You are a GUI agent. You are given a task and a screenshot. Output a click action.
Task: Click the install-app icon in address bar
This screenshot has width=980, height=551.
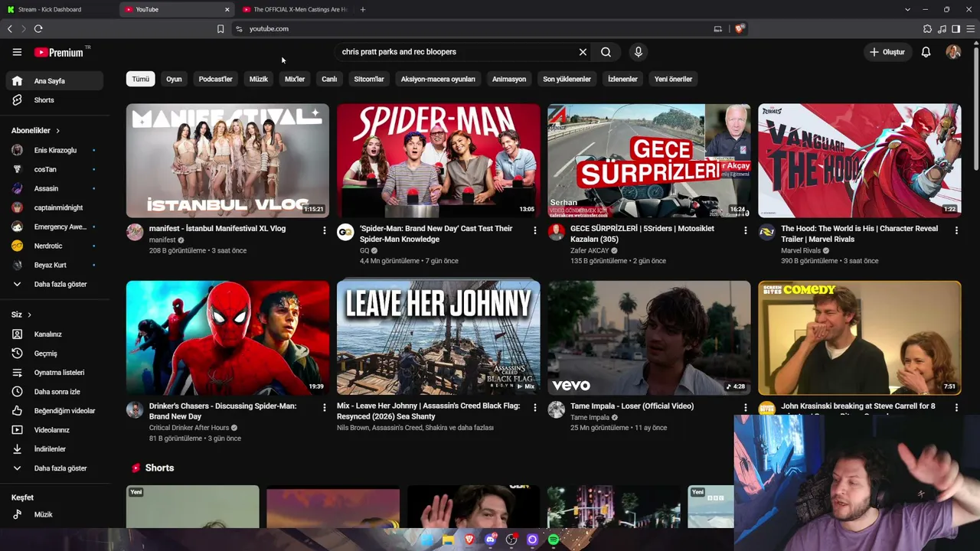pyautogui.click(x=717, y=29)
